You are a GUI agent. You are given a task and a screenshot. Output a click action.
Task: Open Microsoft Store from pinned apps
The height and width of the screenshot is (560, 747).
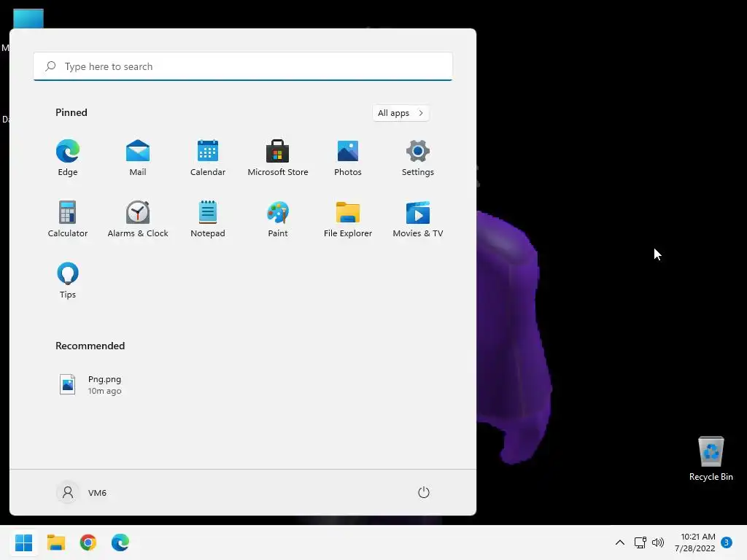tap(278, 158)
